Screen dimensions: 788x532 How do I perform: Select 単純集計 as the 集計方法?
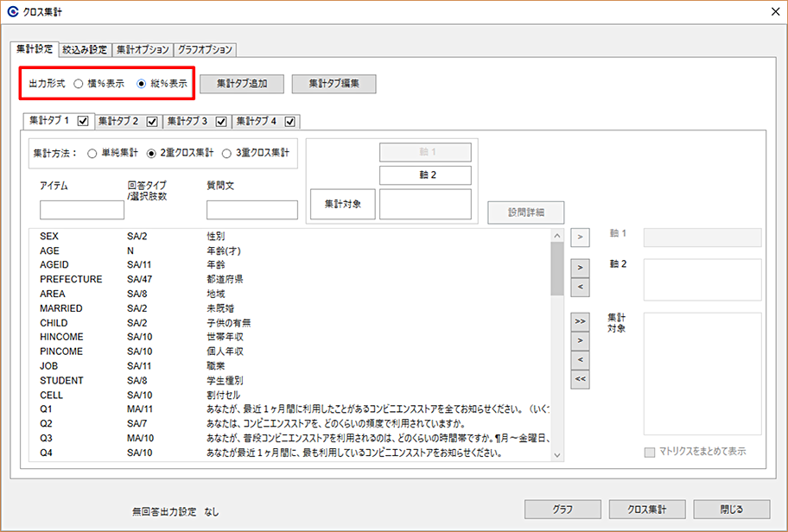pyautogui.click(x=92, y=153)
